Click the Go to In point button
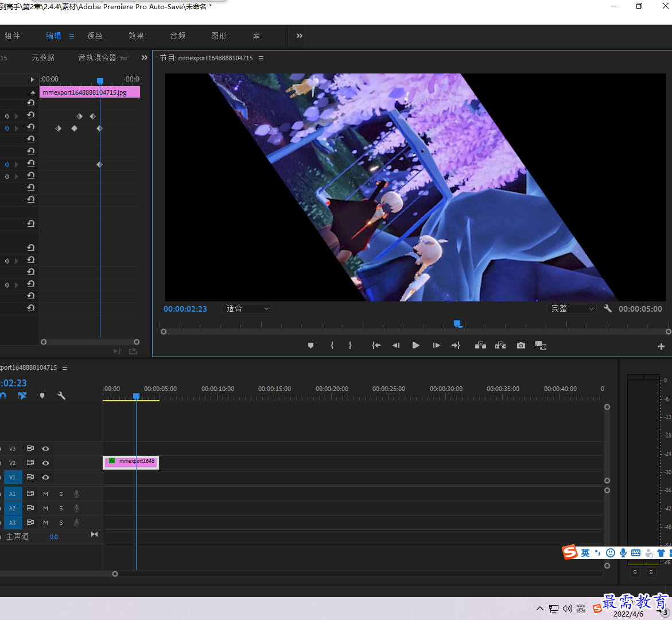672x620 pixels. (376, 346)
